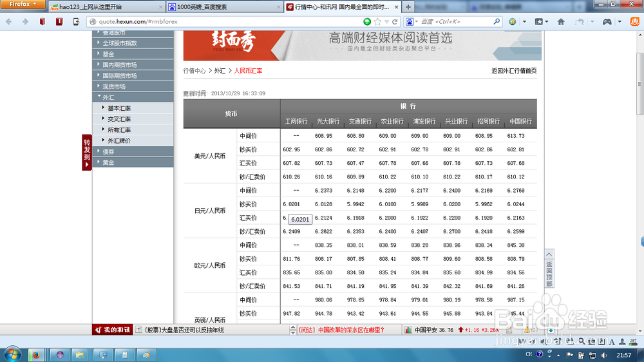Expand 全球股市指数 in the sidebar
The width and height of the screenshot is (644, 362).
click(132, 43)
